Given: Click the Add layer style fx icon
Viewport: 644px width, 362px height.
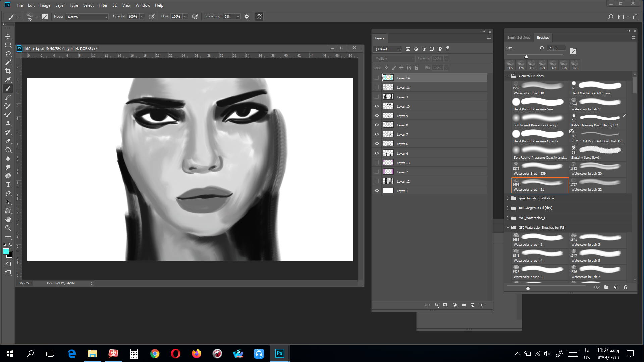Looking at the screenshot, I should (436, 305).
